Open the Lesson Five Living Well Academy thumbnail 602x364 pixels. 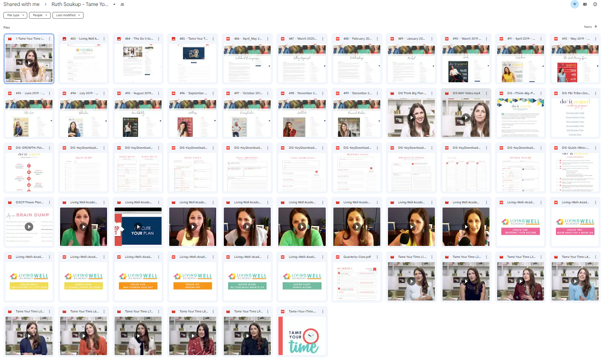[x=138, y=281]
